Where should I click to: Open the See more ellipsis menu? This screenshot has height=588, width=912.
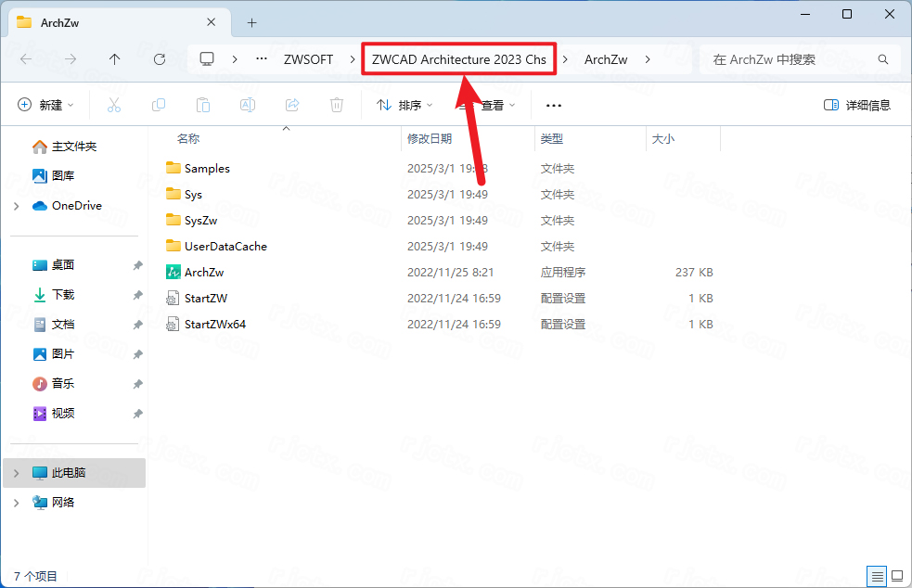(x=554, y=106)
